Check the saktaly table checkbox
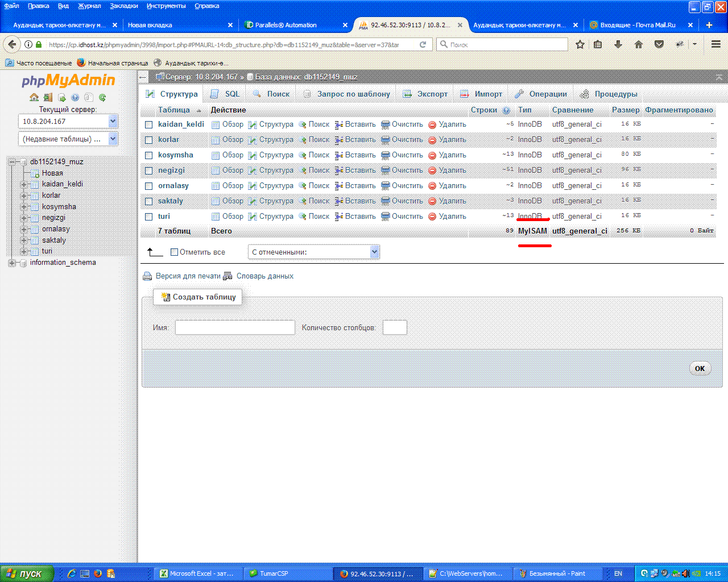Image resolution: width=728 pixels, height=582 pixels. [x=148, y=201]
